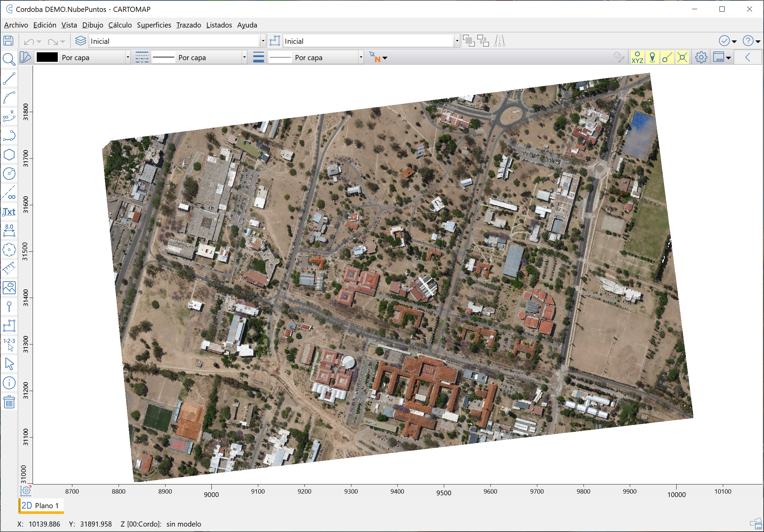
Task: Toggle the pin location snap
Action: coord(652,57)
